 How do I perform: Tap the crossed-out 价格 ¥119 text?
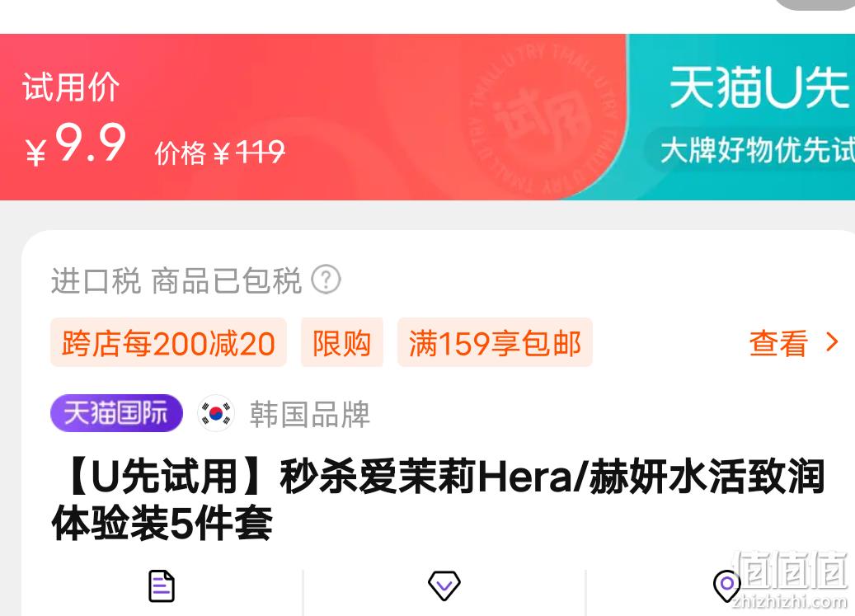(x=220, y=152)
